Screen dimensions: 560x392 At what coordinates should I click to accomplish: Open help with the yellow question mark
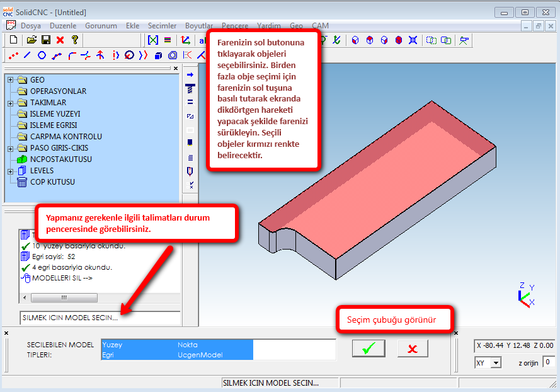(x=74, y=40)
